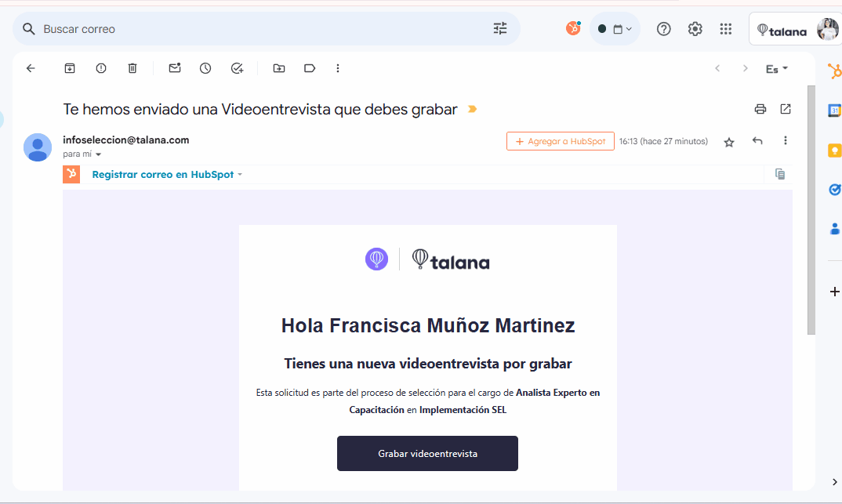The image size is (842, 504).
Task: Show search options filter icon
Action: click(x=500, y=28)
